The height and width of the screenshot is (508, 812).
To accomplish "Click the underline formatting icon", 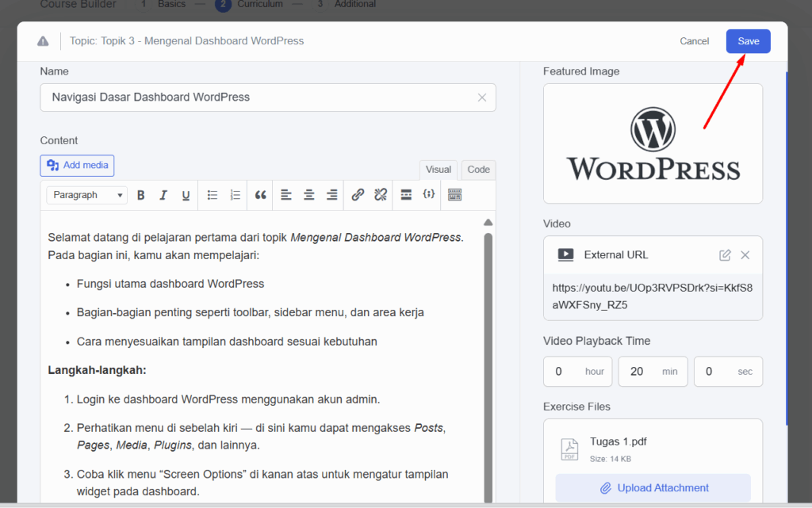I will click(186, 195).
